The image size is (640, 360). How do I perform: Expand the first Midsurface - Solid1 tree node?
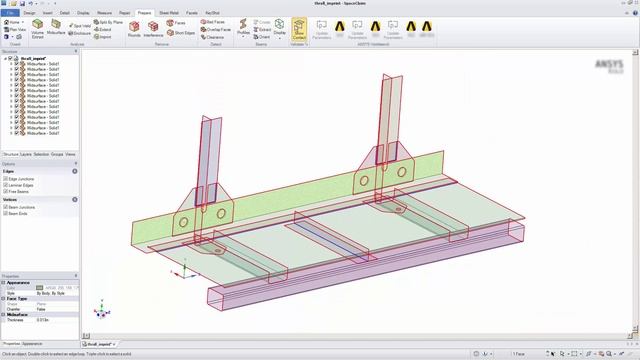pyautogui.click(x=11, y=64)
